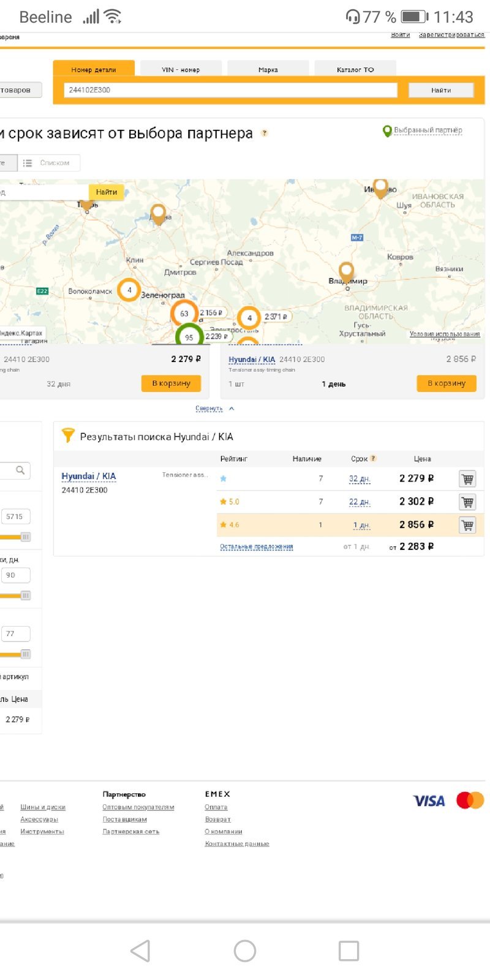Click the gray Найти button beside the part number
This screenshot has height=980, width=490.
coord(441,90)
